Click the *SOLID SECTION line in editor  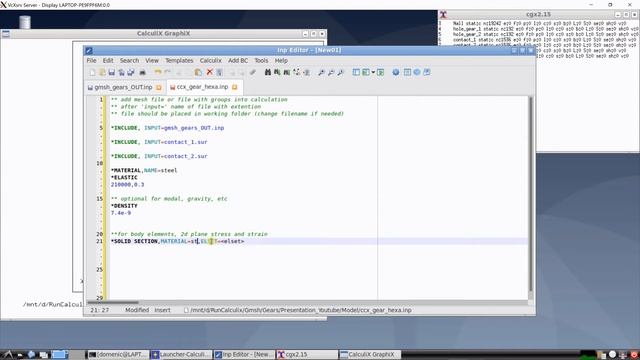coord(178,241)
